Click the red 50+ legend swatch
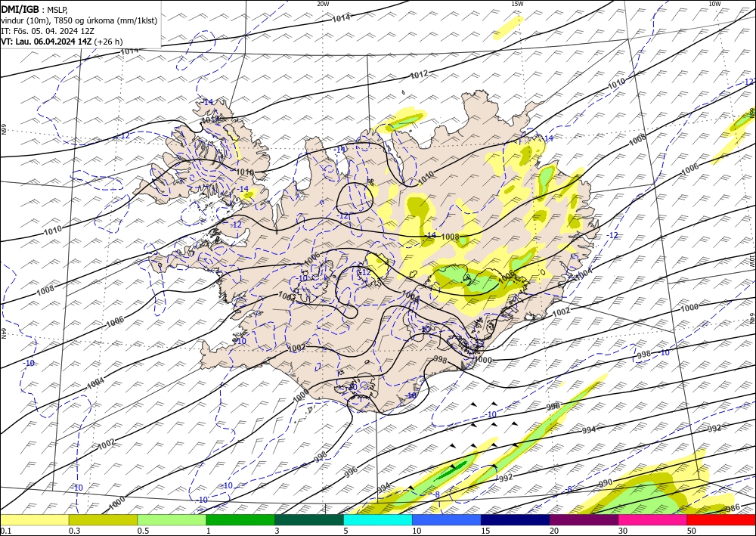756x536 pixels. tap(721, 520)
